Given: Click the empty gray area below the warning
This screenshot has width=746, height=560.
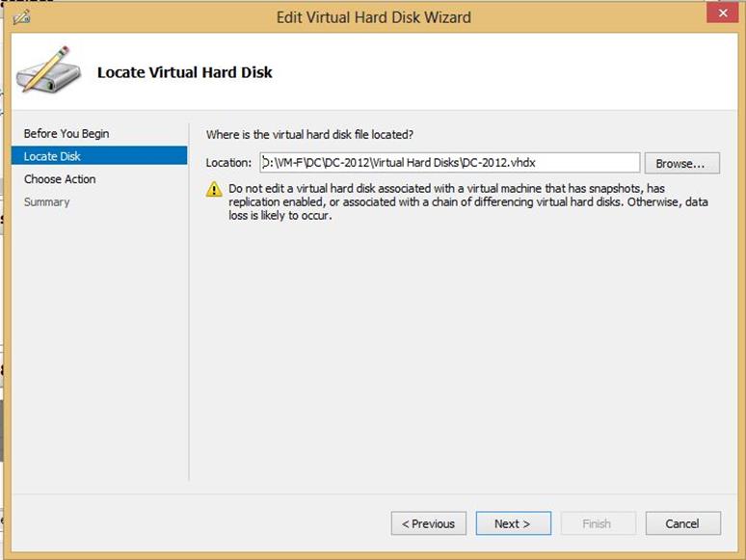Looking at the screenshot, I should click(464, 352).
